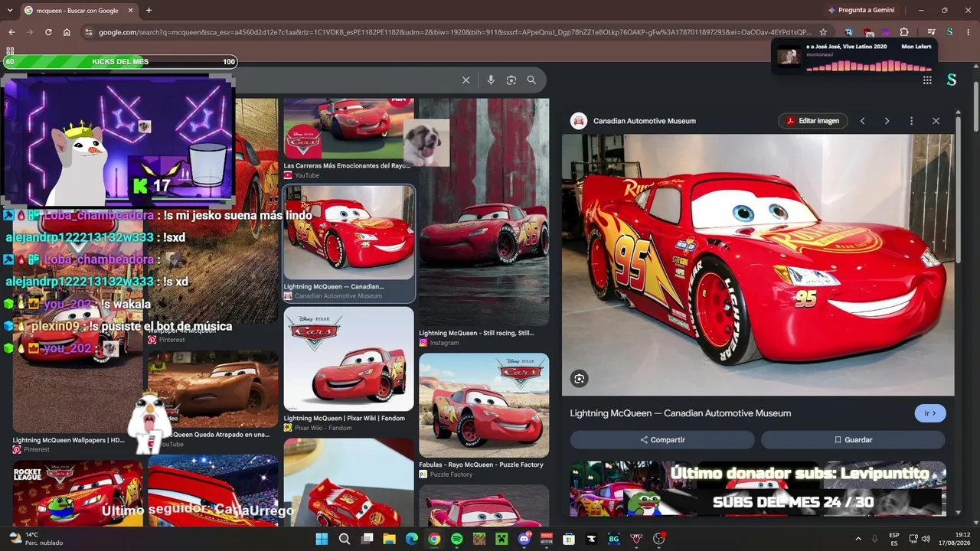Open Microsoft Store from the taskbar
The image size is (980, 551).
tap(569, 539)
